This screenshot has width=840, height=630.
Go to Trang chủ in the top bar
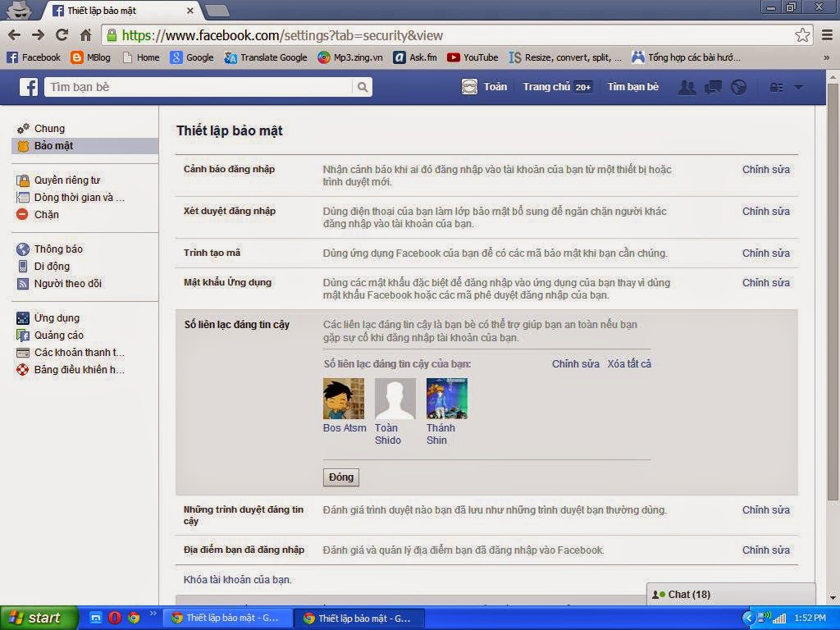click(x=557, y=87)
